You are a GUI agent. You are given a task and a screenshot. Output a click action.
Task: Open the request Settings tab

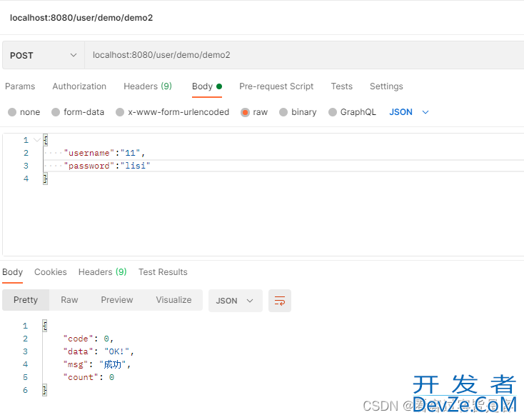tap(386, 86)
